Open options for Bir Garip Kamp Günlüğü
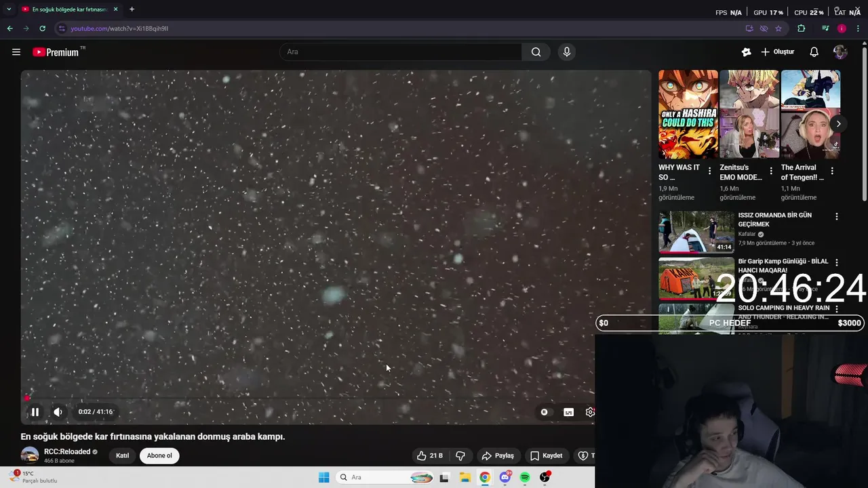The width and height of the screenshot is (868, 488). [x=836, y=263]
